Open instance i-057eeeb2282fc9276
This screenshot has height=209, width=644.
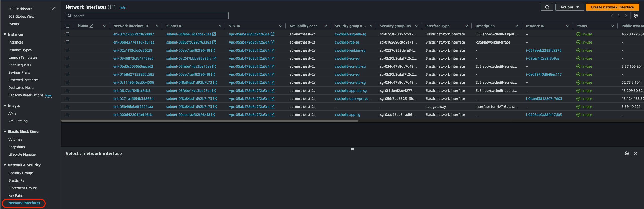[x=544, y=50]
